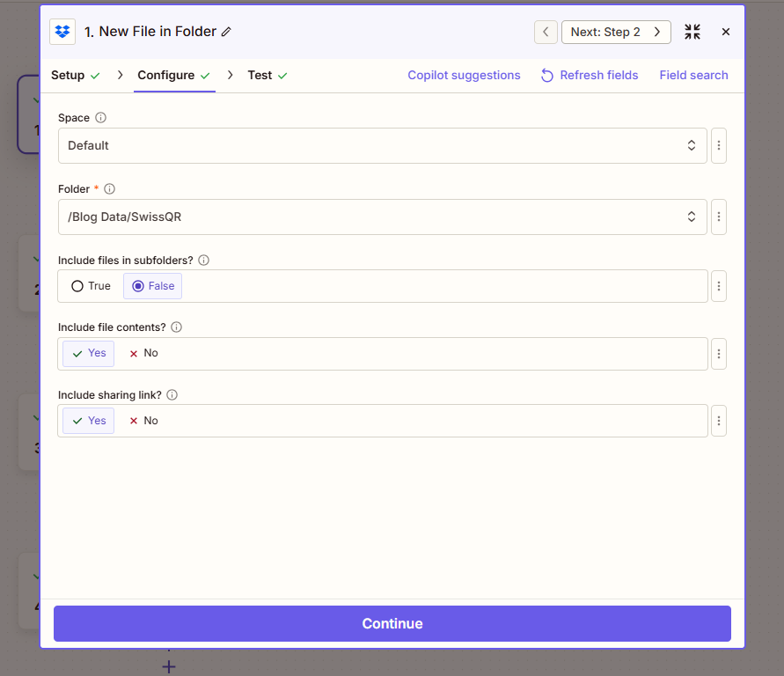784x676 pixels.
Task: Open options menu for Include sharing link field
Action: coord(718,421)
